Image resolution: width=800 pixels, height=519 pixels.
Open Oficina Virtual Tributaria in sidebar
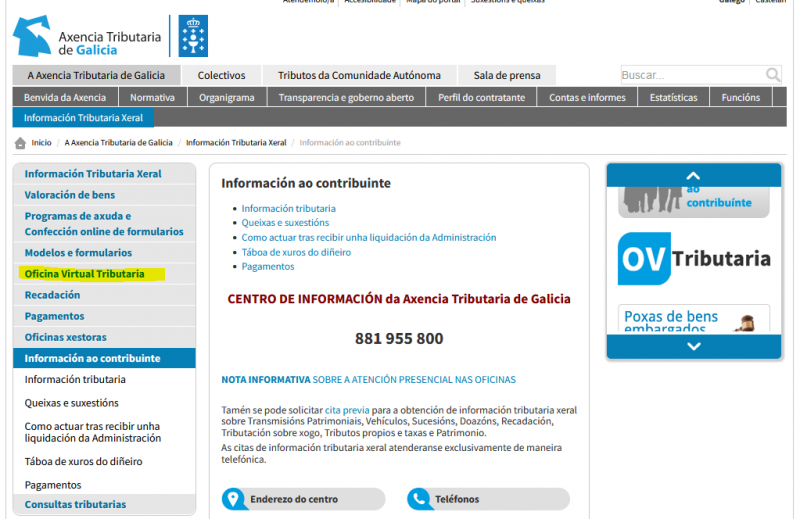pos(104,274)
